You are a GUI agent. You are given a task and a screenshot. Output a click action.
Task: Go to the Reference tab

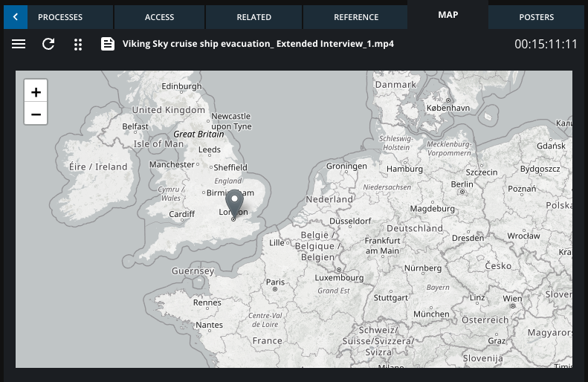click(356, 17)
